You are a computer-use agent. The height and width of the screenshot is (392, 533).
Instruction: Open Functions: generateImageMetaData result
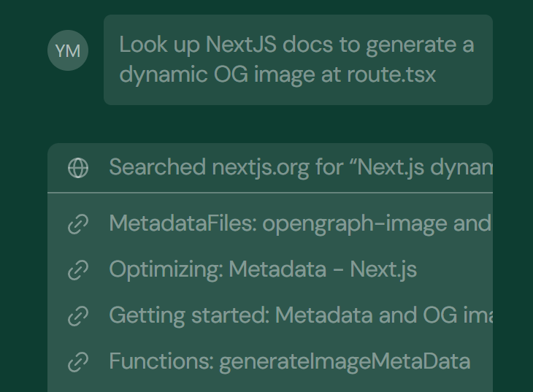[289, 361]
